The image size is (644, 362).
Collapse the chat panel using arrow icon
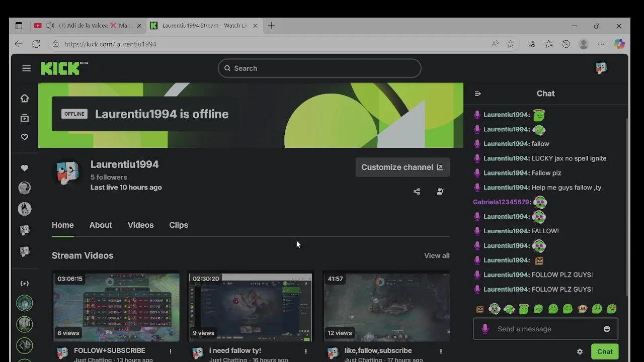click(478, 94)
